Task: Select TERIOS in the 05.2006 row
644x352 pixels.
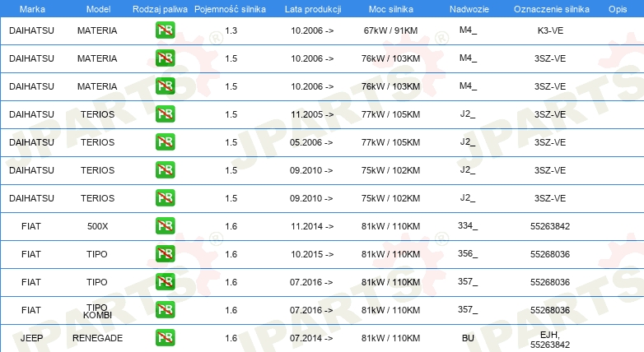Action: [97, 142]
